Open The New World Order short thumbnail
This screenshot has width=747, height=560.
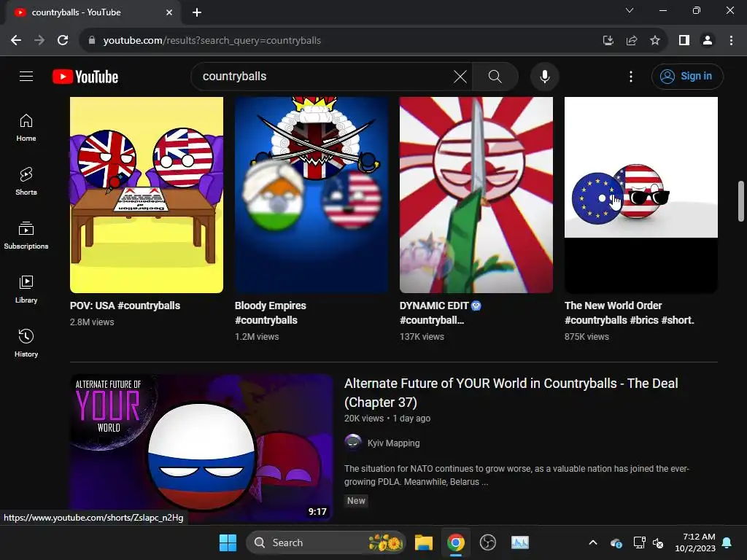pos(640,195)
